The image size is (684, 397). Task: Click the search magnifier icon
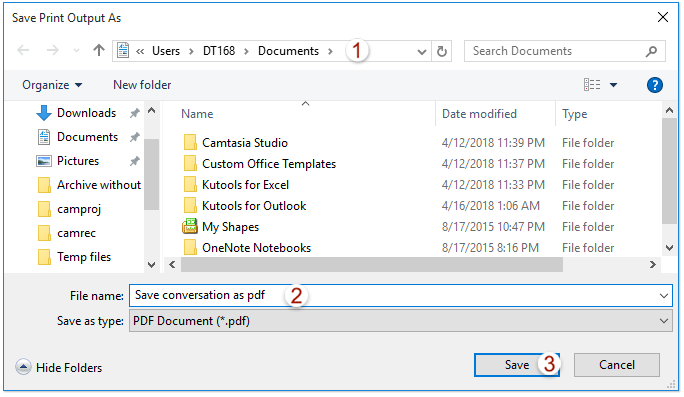point(651,51)
